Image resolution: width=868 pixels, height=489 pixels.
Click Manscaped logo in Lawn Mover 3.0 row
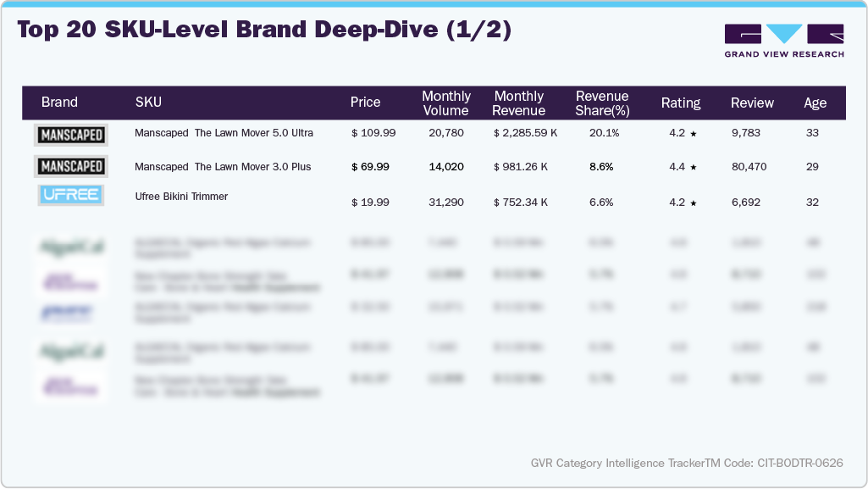click(x=71, y=166)
